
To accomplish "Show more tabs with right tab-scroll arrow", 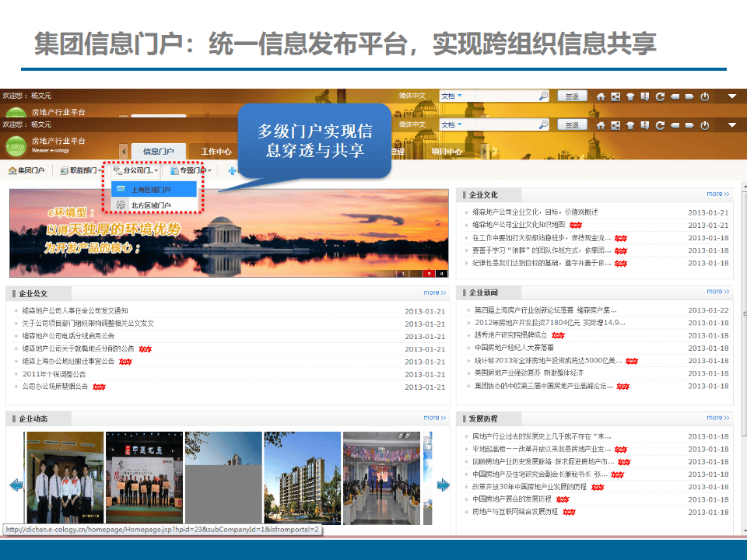I will (485, 152).
